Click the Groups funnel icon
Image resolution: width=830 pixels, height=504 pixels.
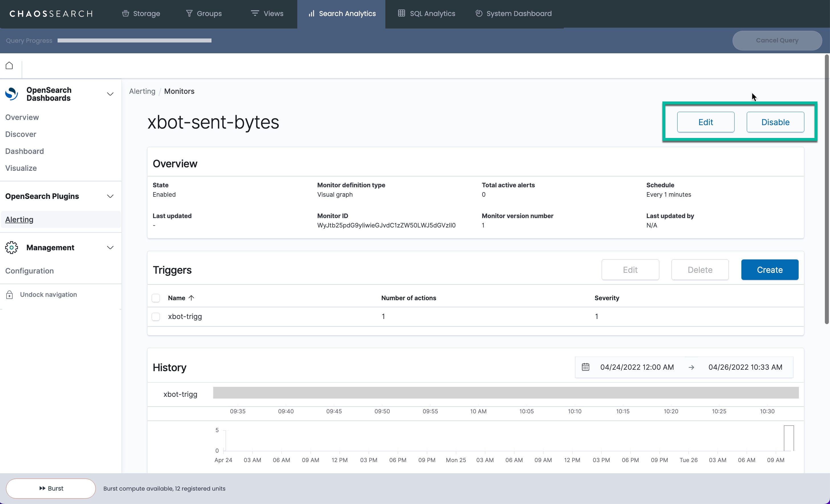click(x=189, y=13)
